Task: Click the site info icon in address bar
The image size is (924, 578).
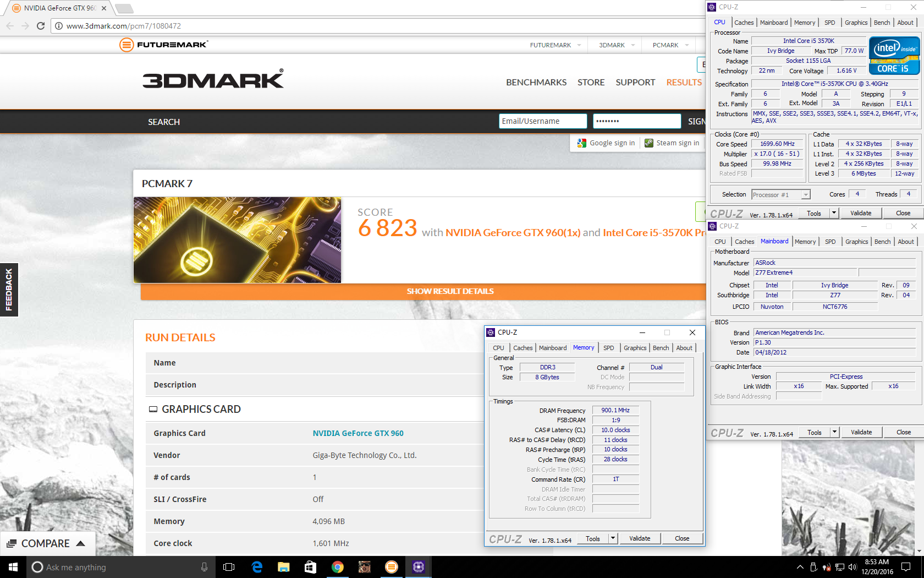Action: (x=59, y=26)
